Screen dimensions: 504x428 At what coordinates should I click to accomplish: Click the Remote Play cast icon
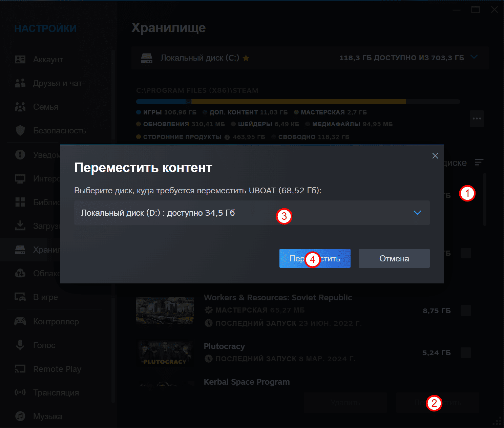20,369
